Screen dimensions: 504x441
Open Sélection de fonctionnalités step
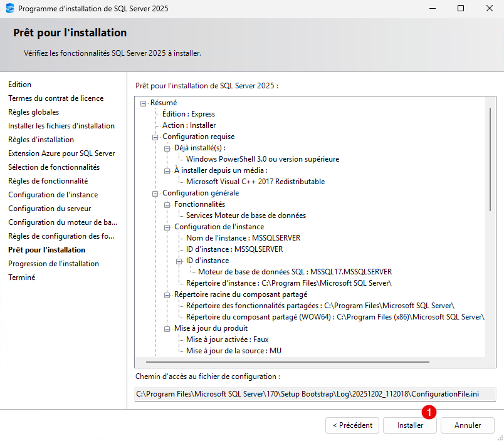tap(54, 167)
